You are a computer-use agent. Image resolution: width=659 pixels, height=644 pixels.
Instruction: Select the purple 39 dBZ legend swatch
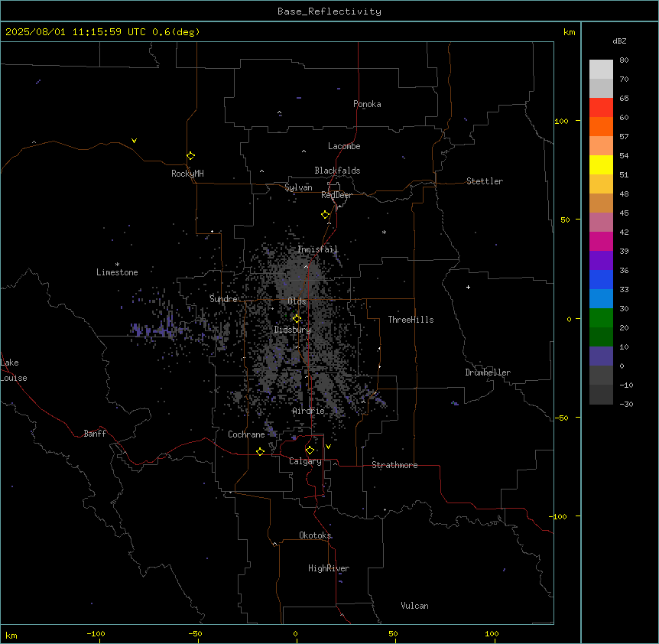tap(601, 260)
